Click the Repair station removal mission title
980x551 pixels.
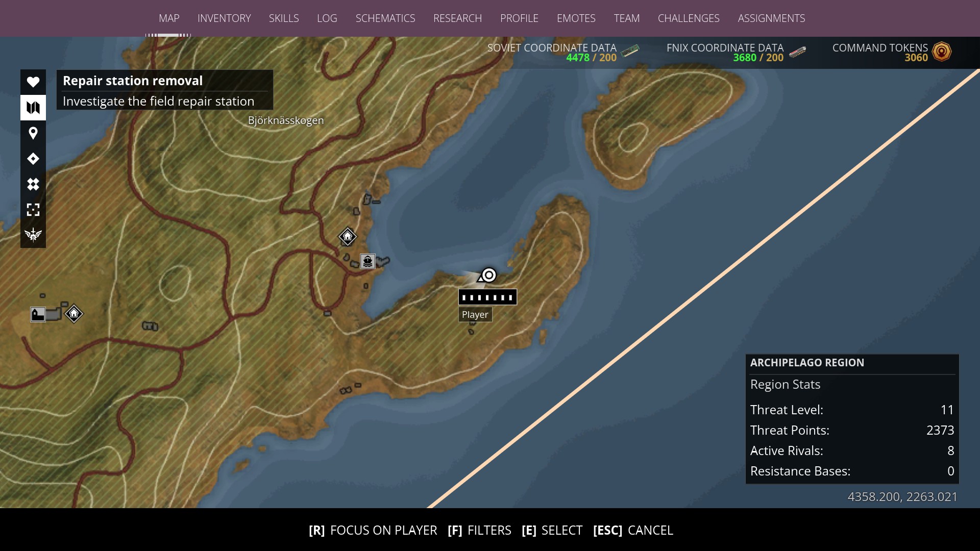point(133,81)
